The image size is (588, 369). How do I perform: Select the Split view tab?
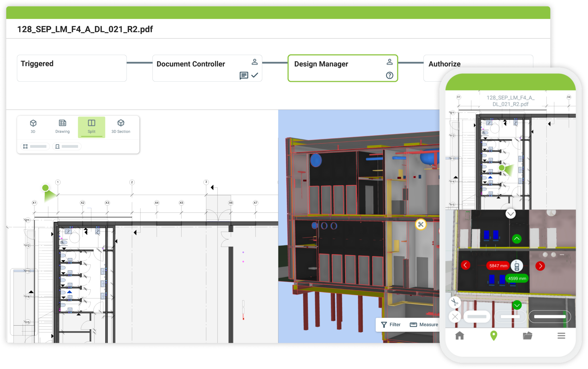tap(91, 127)
